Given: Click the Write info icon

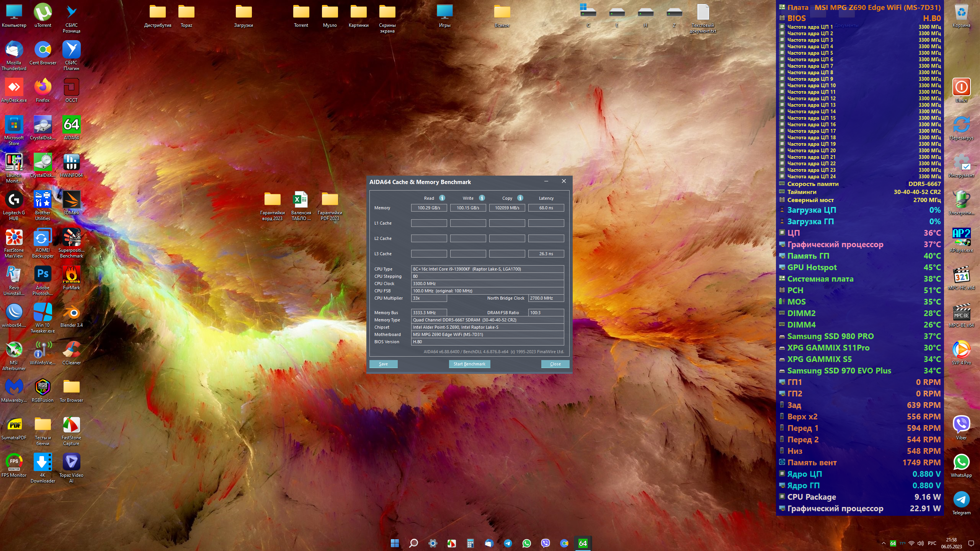Looking at the screenshot, I should point(482,198).
